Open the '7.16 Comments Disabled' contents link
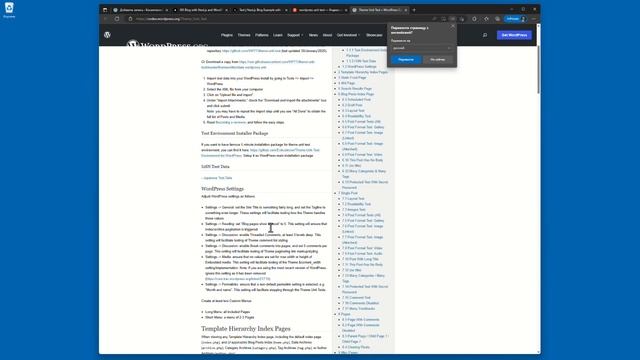 pyautogui.click(x=361, y=303)
